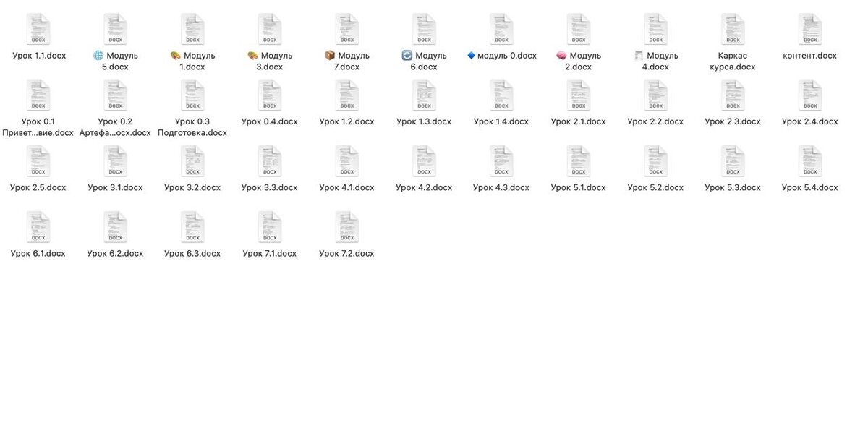Click the file name "Урок 6.2.docx"
Screen dimensions: 868x428
[116, 254]
